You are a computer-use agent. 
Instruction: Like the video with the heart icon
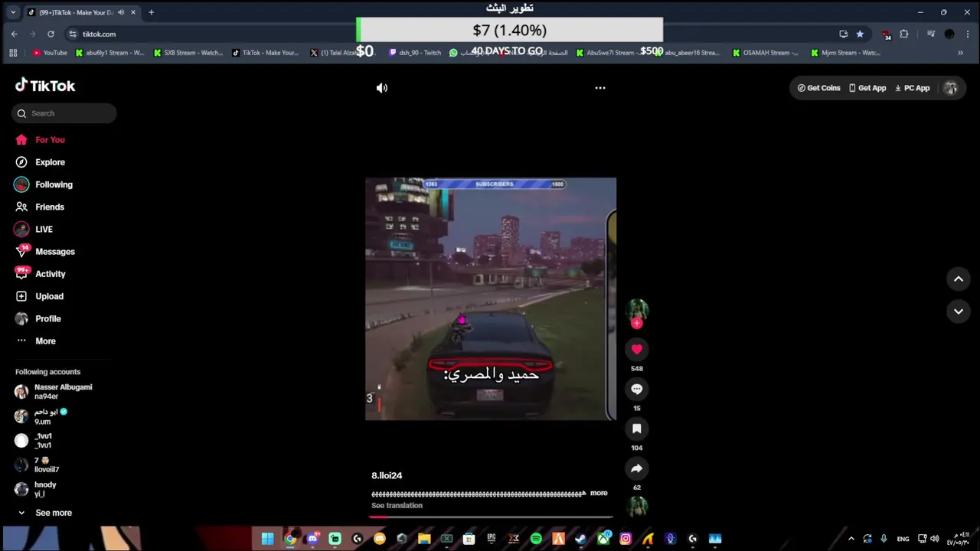pyautogui.click(x=636, y=349)
